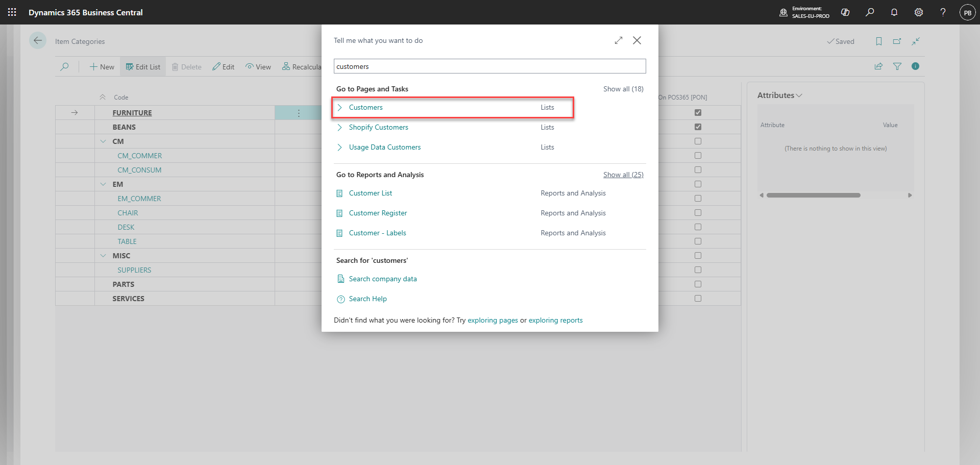This screenshot has width=980, height=465.
Task: Create New item category
Action: click(102, 67)
